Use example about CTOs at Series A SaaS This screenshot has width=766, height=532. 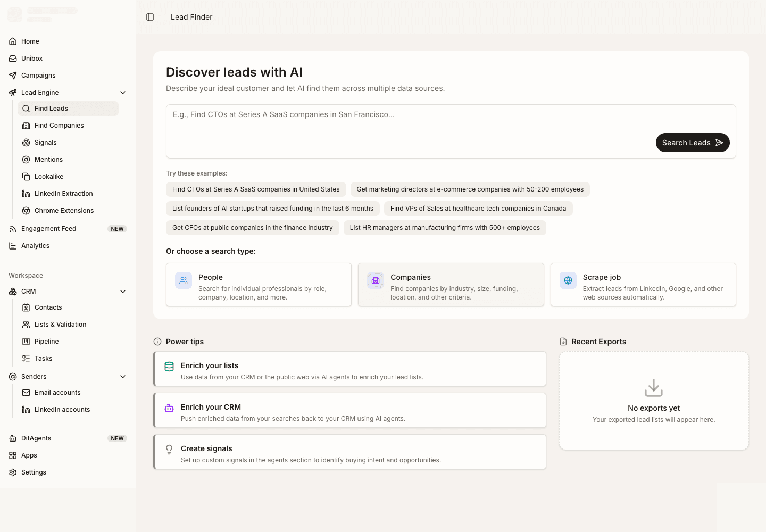coord(256,189)
